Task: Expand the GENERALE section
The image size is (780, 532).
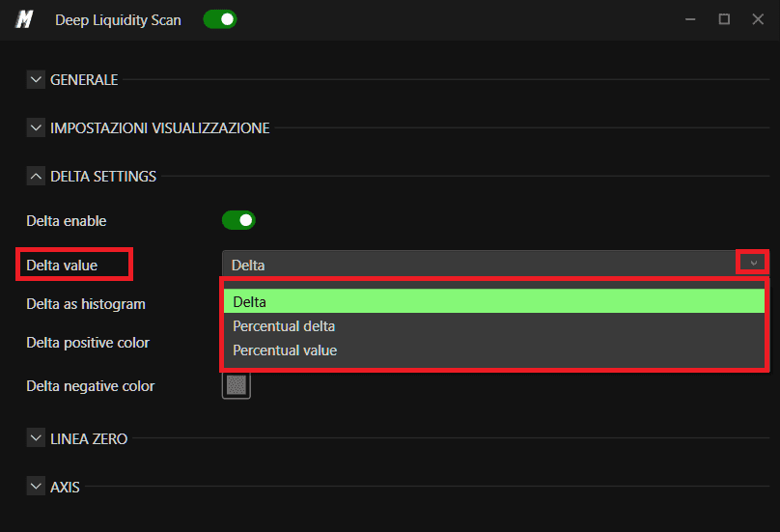Action: coord(36,79)
